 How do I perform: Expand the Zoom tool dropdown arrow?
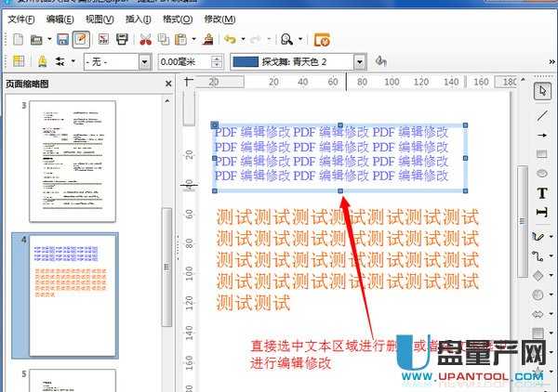pos(300,39)
